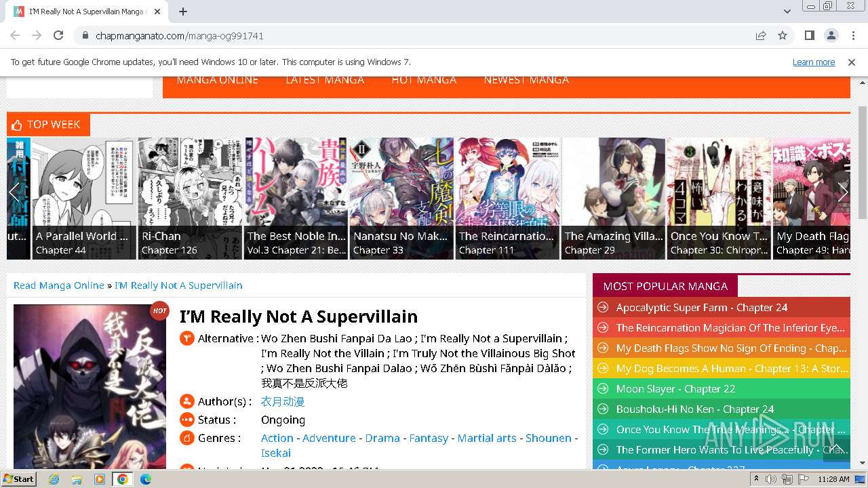Open The Best Noble thumbnail in Top Week

pyautogui.click(x=296, y=199)
